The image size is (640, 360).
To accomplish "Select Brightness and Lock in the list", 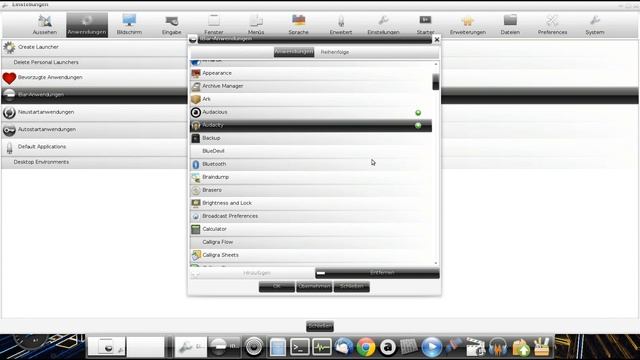I will [311, 203].
